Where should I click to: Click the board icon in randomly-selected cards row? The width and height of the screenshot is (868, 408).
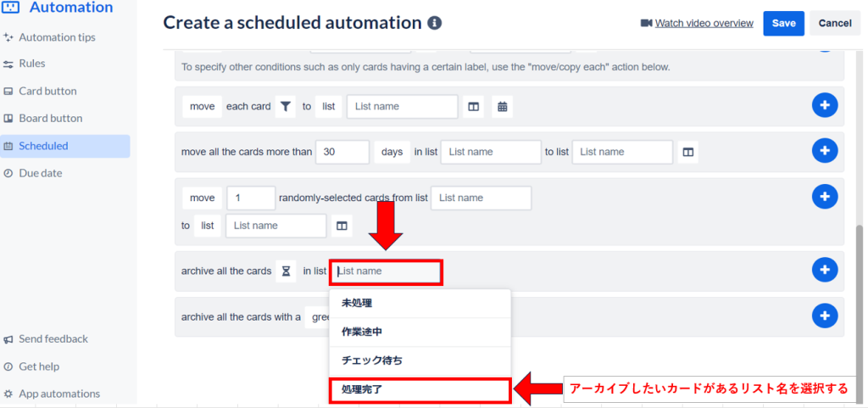click(x=342, y=226)
